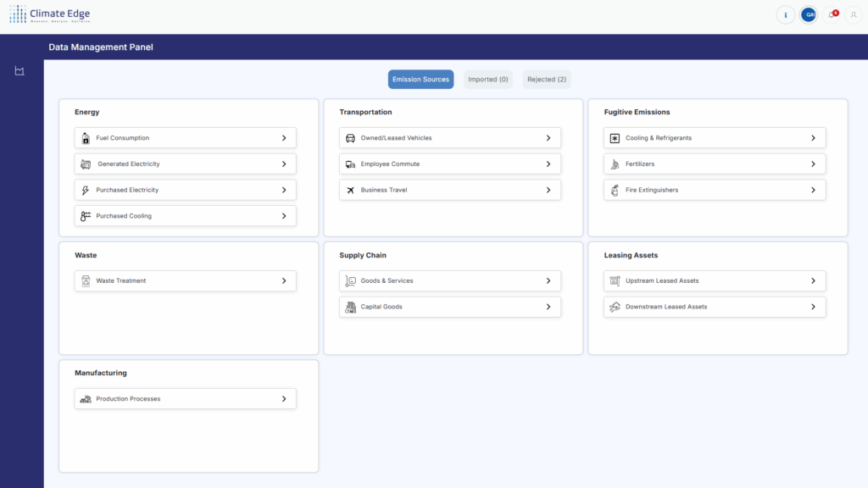Select the Emission Sources tab

click(420, 80)
